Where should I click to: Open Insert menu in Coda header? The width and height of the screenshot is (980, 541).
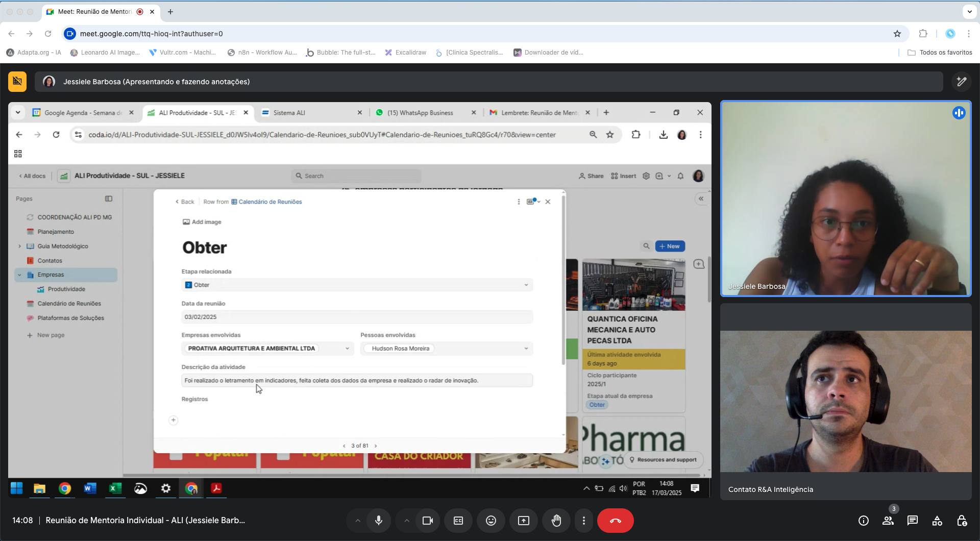pyautogui.click(x=624, y=176)
